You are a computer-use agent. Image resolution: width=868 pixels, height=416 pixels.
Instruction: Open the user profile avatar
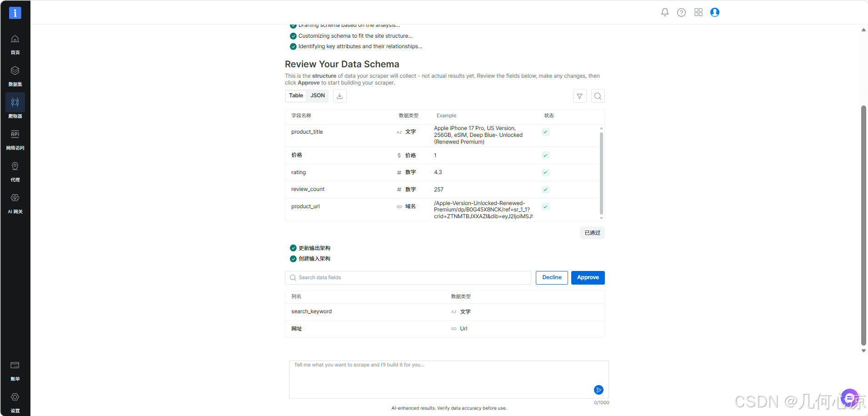pos(715,12)
